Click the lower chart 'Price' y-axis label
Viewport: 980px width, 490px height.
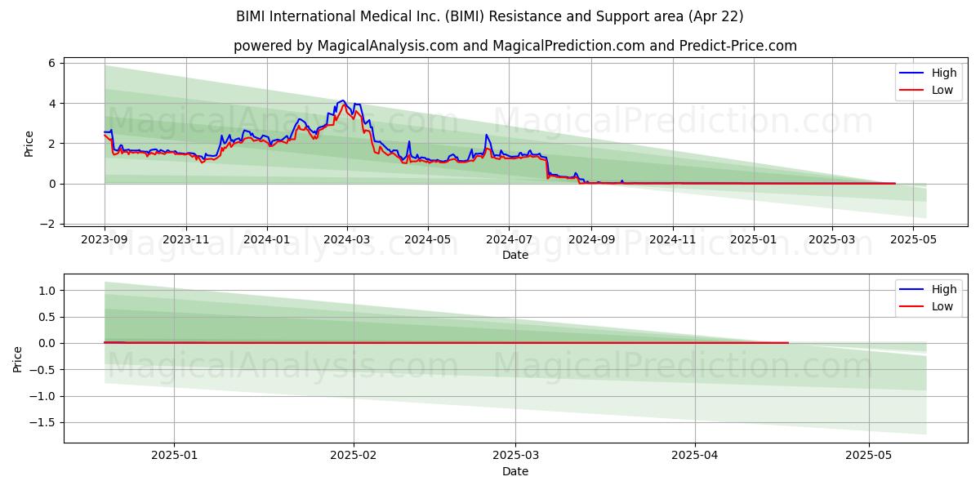coord(18,359)
